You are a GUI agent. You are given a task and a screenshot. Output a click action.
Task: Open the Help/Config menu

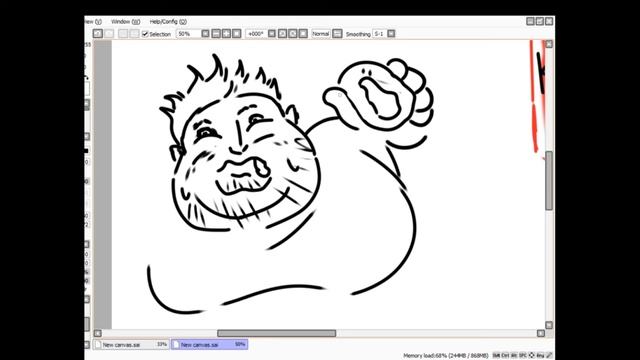click(168, 22)
